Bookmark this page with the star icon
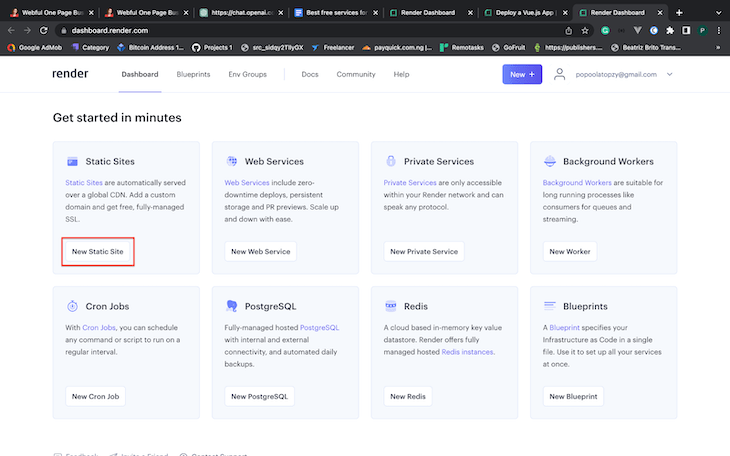This screenshot has width=730, height=456. coord(585,31)
